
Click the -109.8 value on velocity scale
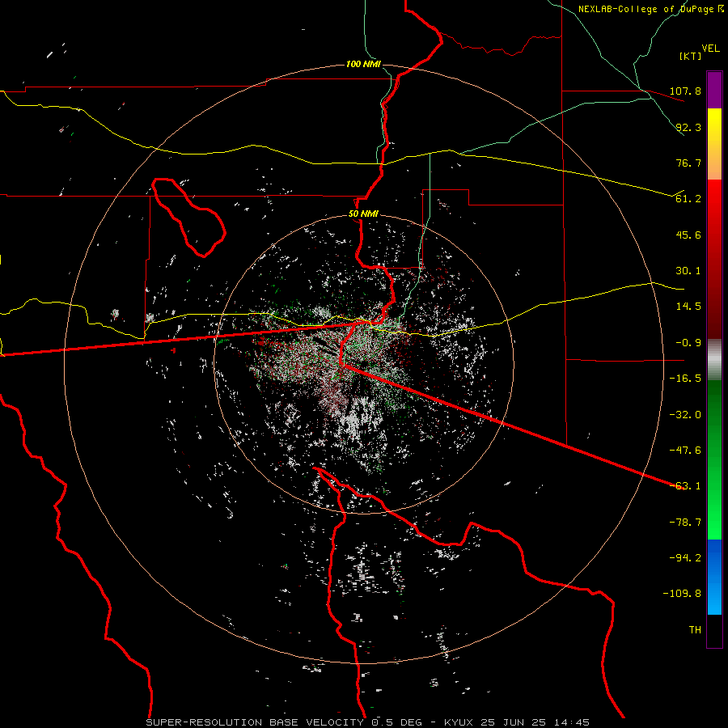coord(682,594)
